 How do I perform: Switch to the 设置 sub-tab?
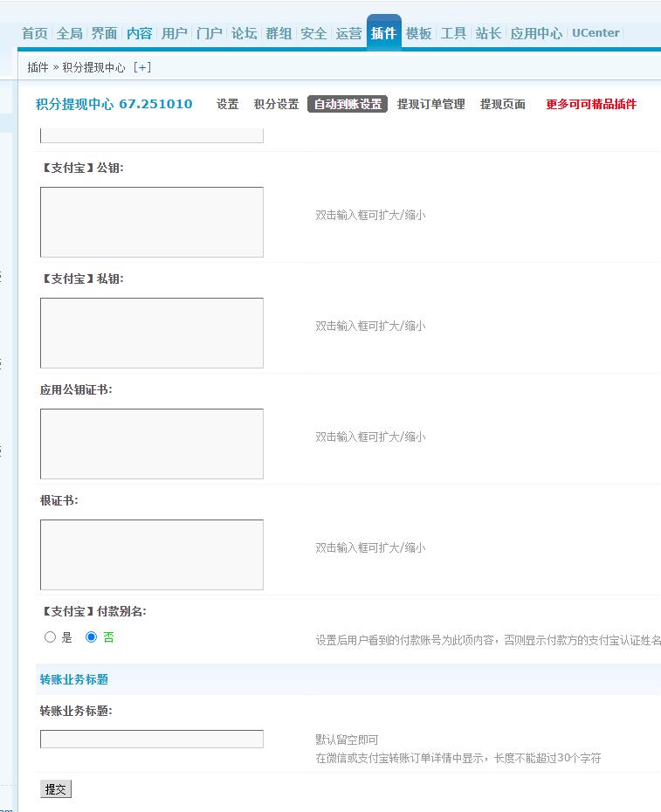pos(227,104)
